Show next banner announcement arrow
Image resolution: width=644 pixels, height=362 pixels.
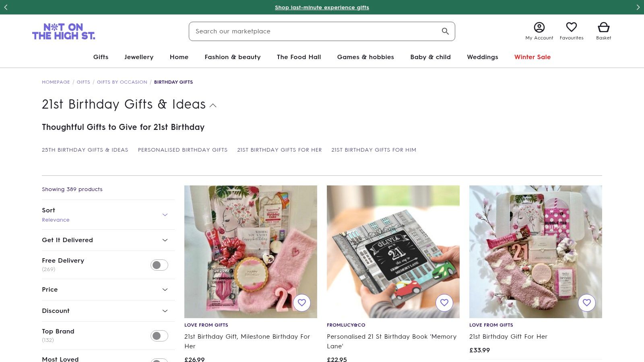[x=638, y=7]
